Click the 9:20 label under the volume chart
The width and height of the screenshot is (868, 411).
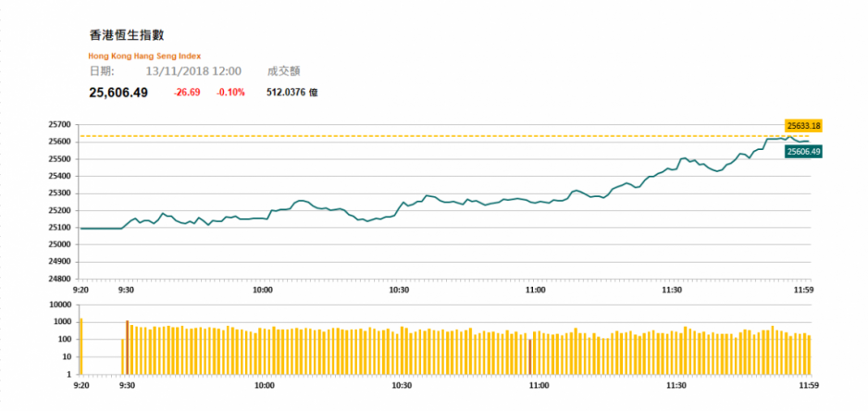coord(81,385)
